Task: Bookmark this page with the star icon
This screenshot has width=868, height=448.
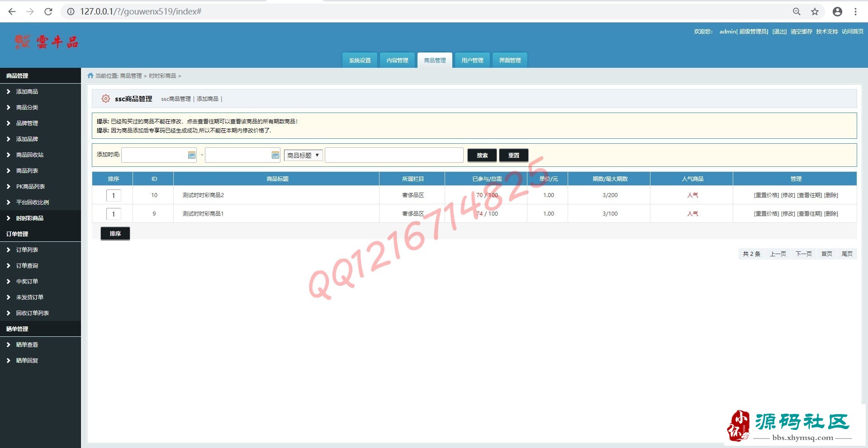Action: [x=815, y=12]
